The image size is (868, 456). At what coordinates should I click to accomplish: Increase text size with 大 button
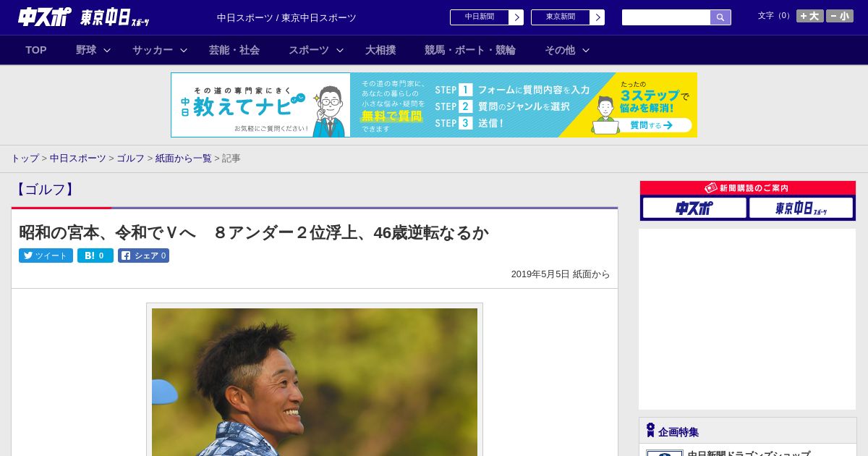coord(810,16)
